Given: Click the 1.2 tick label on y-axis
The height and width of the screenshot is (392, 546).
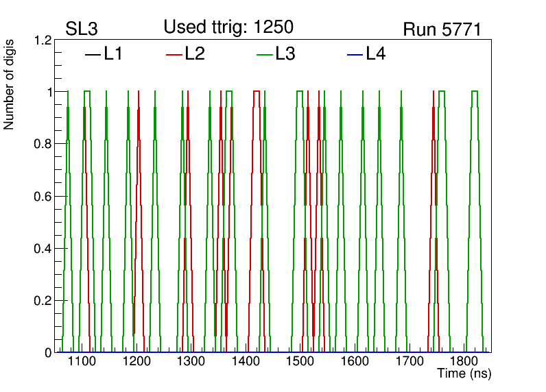Looking at the screenshot, I should pyautogui.click(x=43, y=40).
